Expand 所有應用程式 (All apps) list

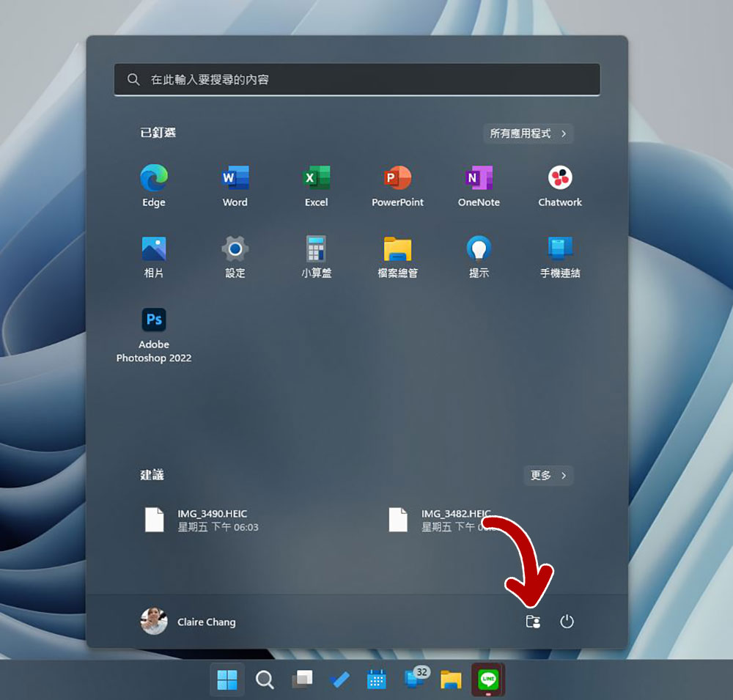pos(528,133)
